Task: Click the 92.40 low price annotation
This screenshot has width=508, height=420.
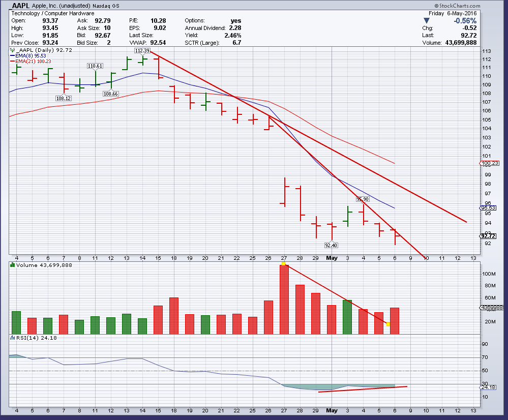Action: point(331,245)
